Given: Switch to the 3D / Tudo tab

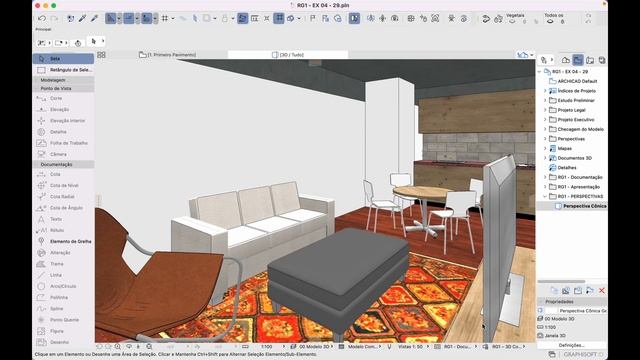Looking at the screenshot, I should click(x=288, y=55).
